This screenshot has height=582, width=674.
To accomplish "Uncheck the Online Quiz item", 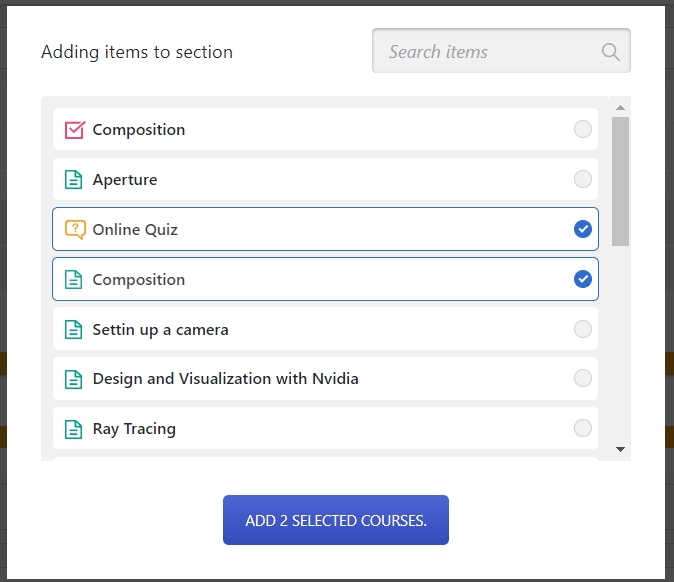I will tap(583, 229).
